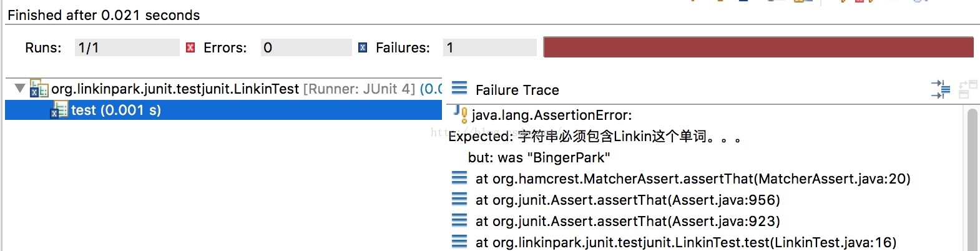This screenshot has height=251, width=980.
Task: Click stack frame icon beside Assert.java:923
Action: point(459,220)
